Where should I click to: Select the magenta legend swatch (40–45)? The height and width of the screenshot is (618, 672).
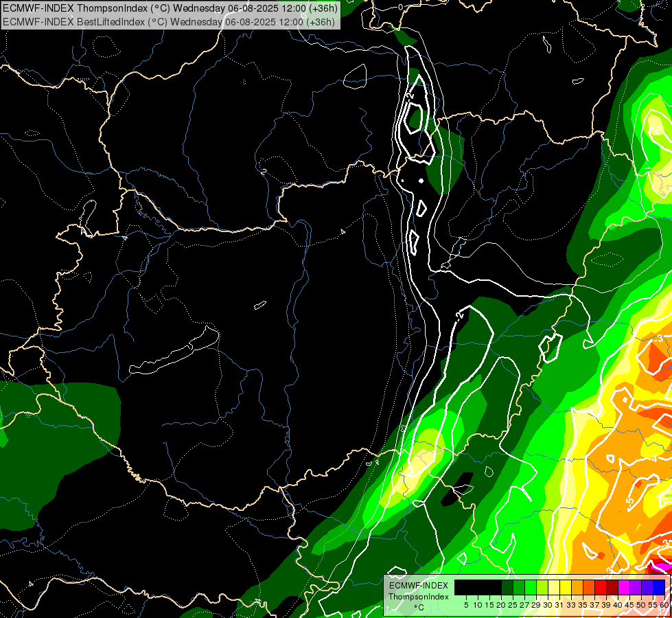tap(624, 588)
